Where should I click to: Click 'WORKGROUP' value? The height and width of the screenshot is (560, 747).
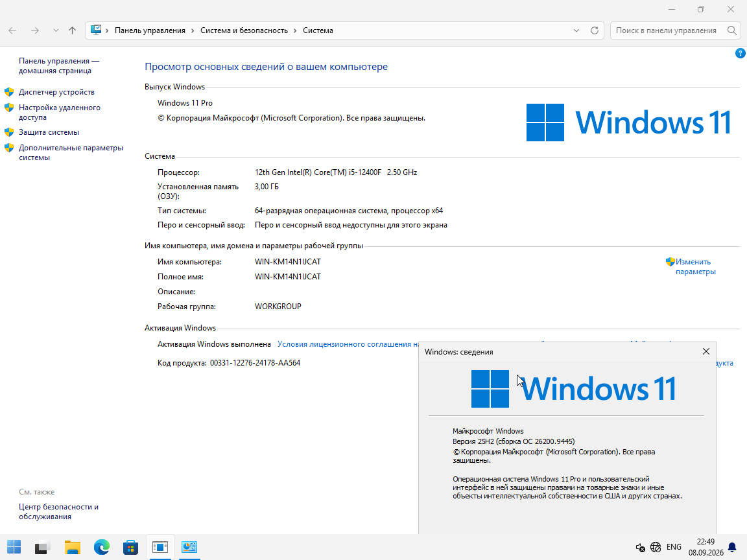(278, 307)
